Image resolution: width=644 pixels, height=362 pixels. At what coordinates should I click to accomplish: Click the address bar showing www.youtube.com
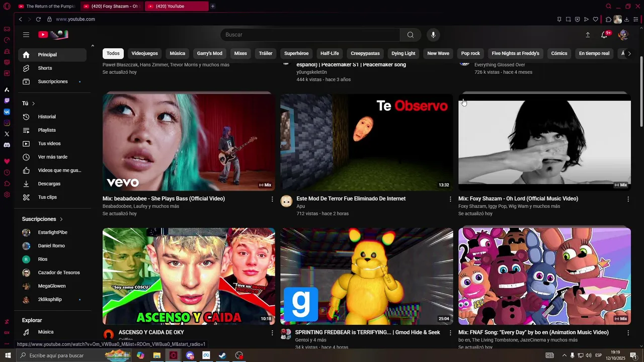point(75,19)
